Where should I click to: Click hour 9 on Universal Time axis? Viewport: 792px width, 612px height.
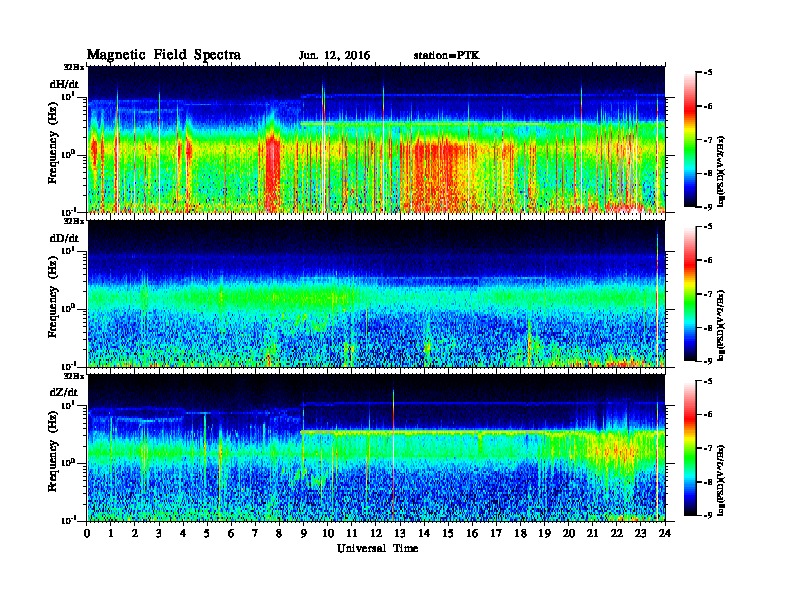tap(304, 533)
